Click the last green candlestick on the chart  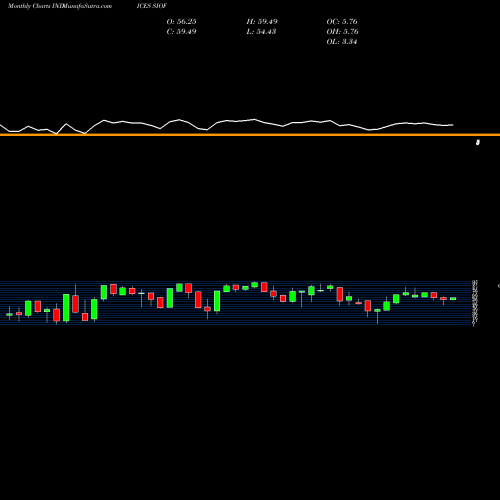coord(453,299)
